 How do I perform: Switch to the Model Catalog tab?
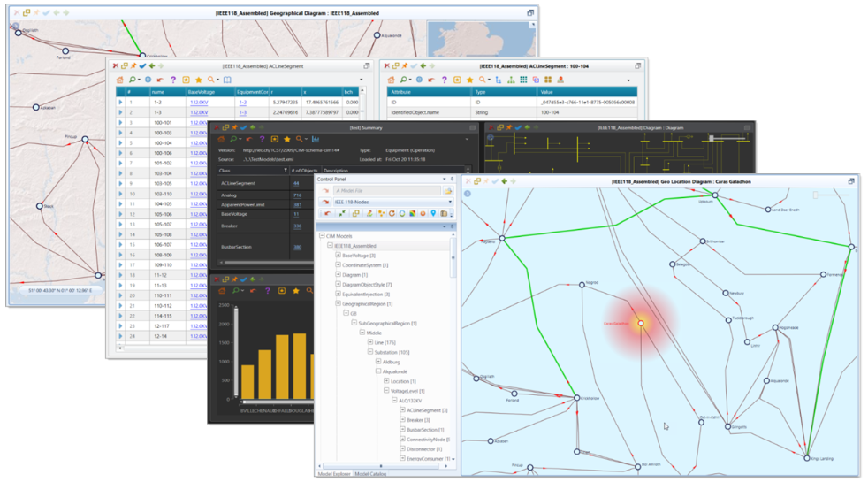[370, 474]
